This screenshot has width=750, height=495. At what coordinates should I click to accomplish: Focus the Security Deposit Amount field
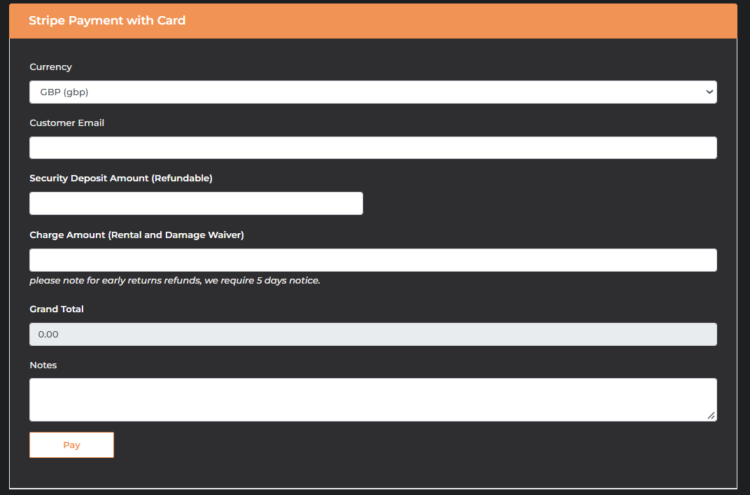pos(196,203)
